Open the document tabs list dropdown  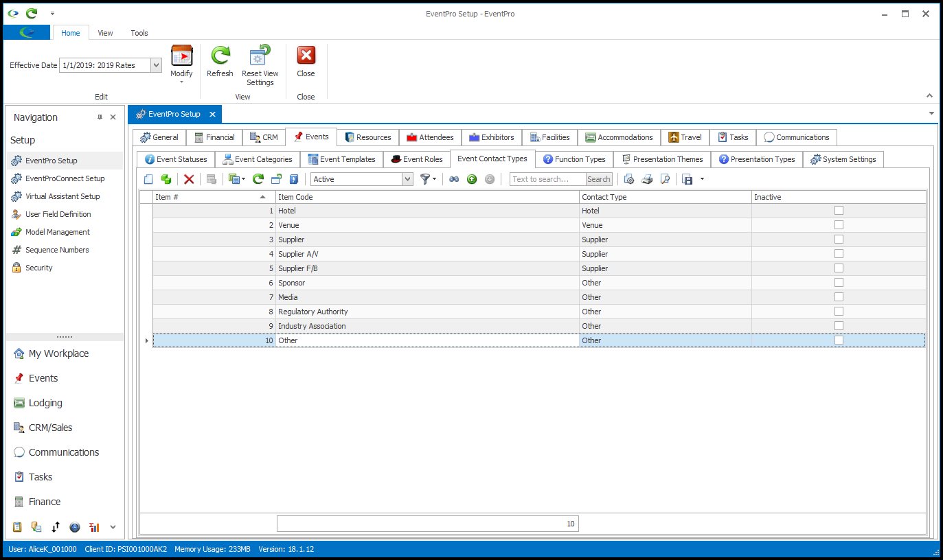[931, 113]
